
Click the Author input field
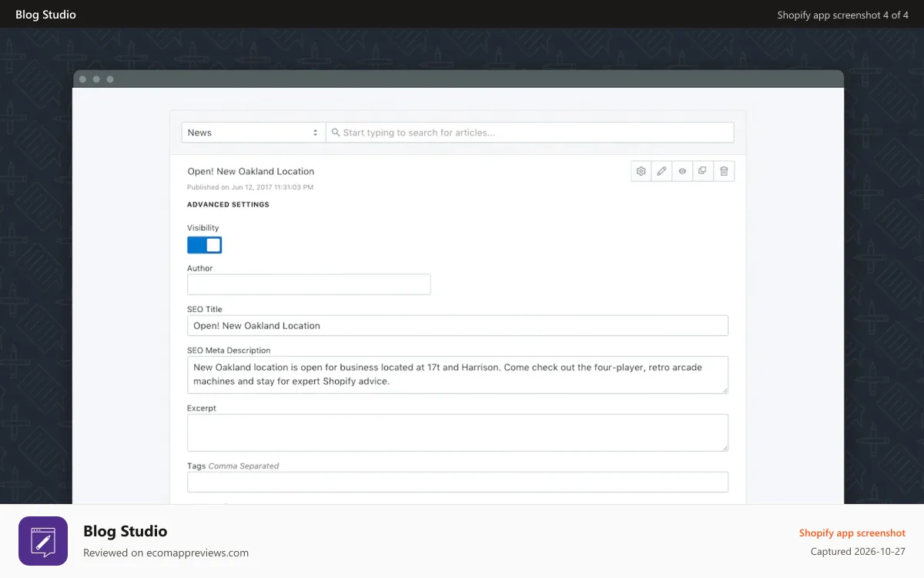tap(309, 284)
